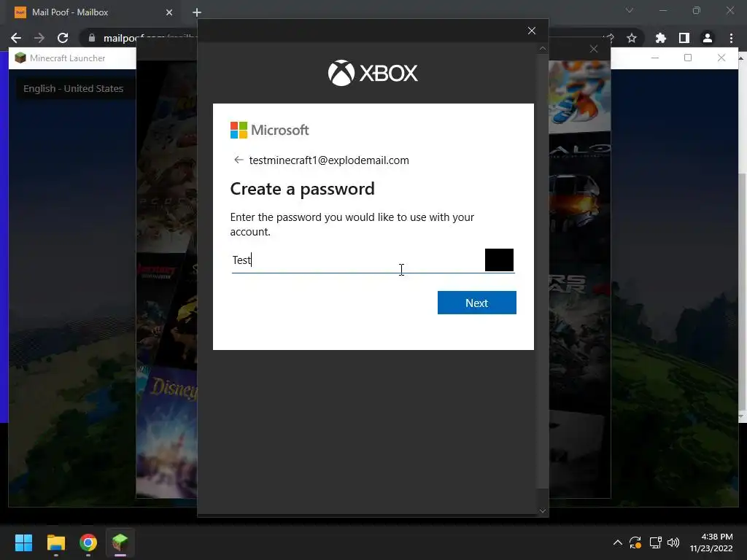Image resolution: width=747 pixels, height=560 pixels.
Task: Minimize the Minecraft Launcher window
Action: (655, 58)
